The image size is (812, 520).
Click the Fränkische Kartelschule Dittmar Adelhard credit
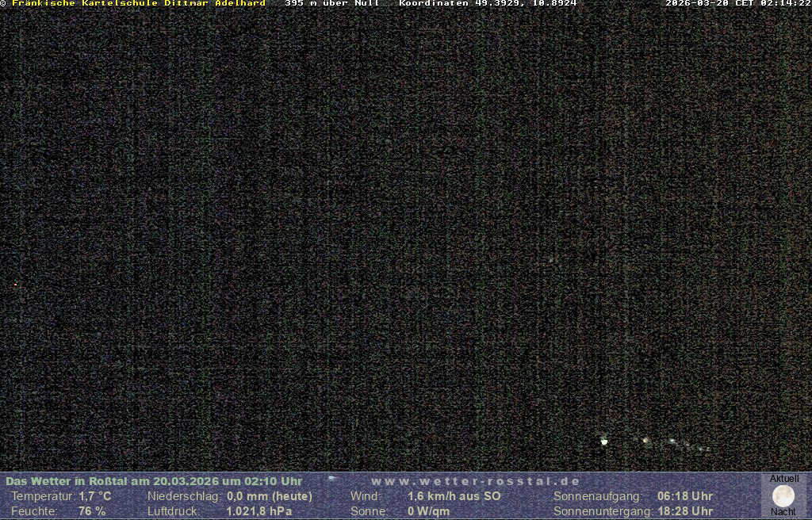(139, 3)
